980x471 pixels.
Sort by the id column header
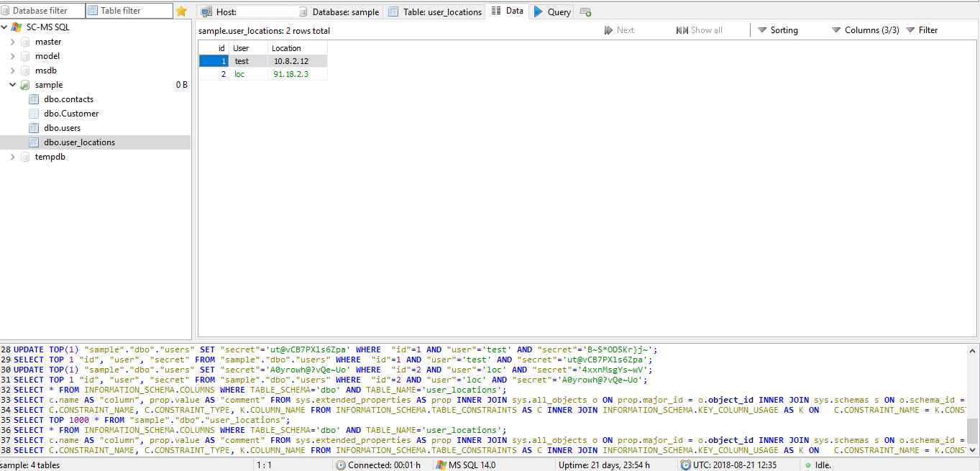pyautogui.click(x=214, y=48)
